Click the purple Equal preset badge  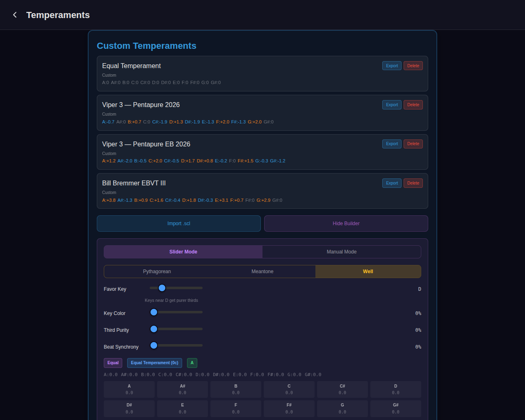point(113,363)
